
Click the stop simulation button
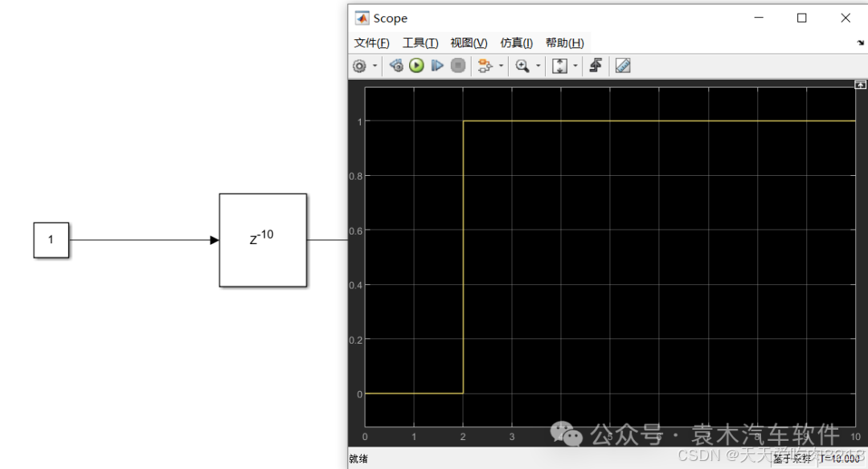coord(458,66)
